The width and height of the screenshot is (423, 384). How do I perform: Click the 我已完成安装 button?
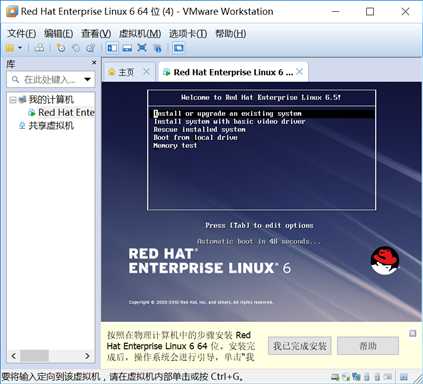[x=300, y=346]
